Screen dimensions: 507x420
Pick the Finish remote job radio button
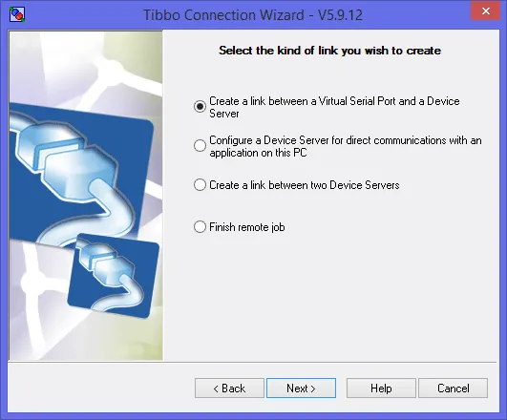click(200, 226)
